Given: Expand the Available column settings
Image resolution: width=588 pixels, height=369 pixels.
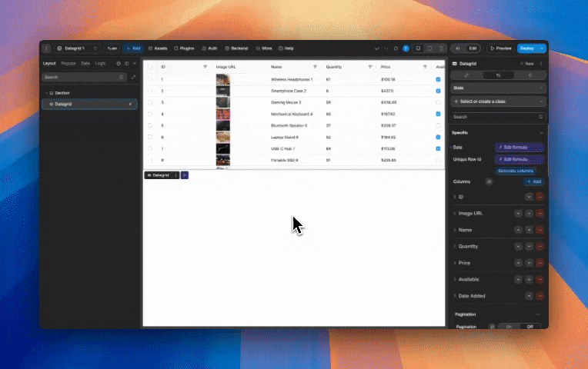Looking at the screenshot, I should tap(455, 280).
